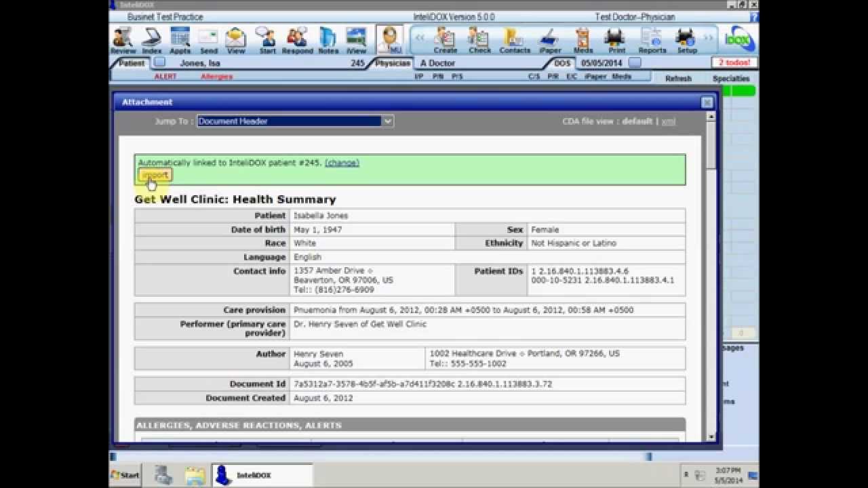868x488 pixels.
Task: Click the computer icon in the taskbar
Action: click(x=163, y=475)
